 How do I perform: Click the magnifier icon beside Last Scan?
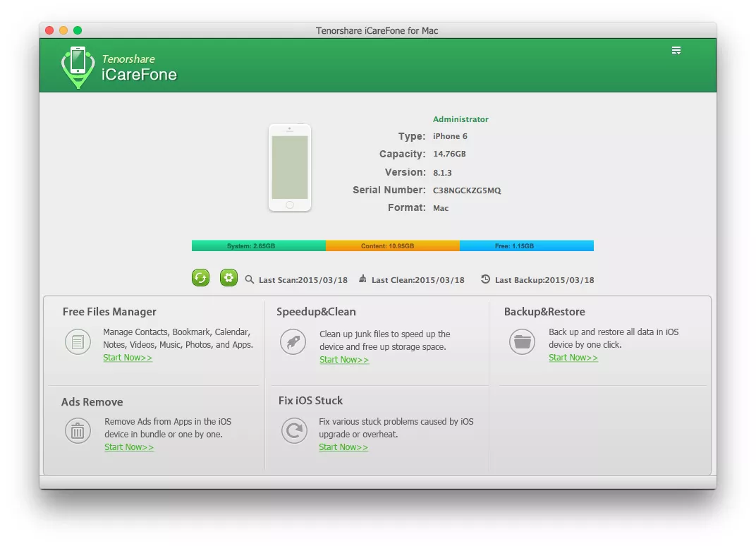[x=249, y=279]
